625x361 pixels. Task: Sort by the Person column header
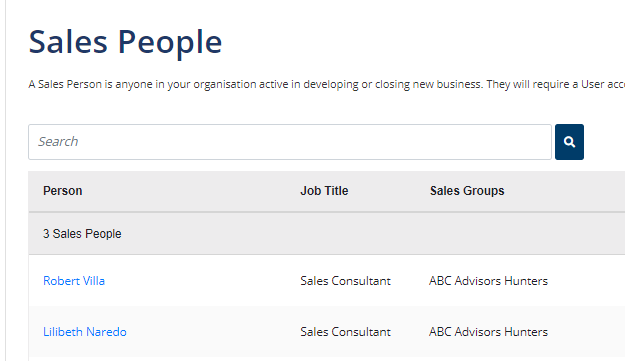[63, 191]
